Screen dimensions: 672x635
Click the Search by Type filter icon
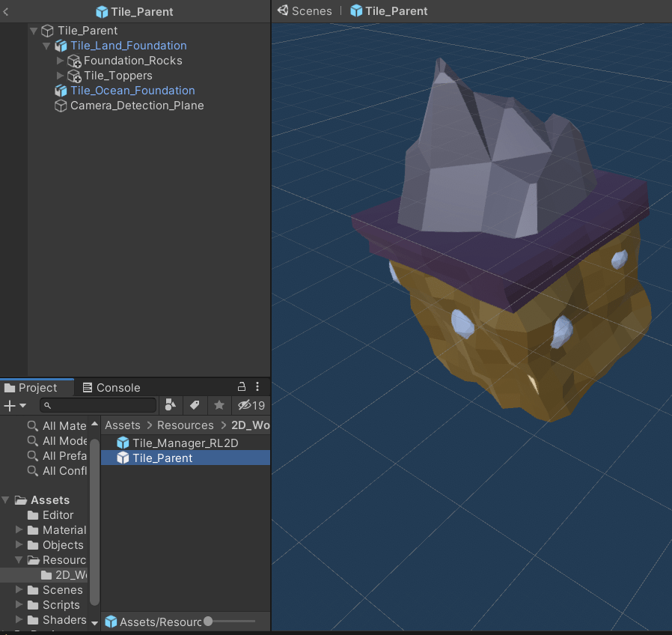170,405
